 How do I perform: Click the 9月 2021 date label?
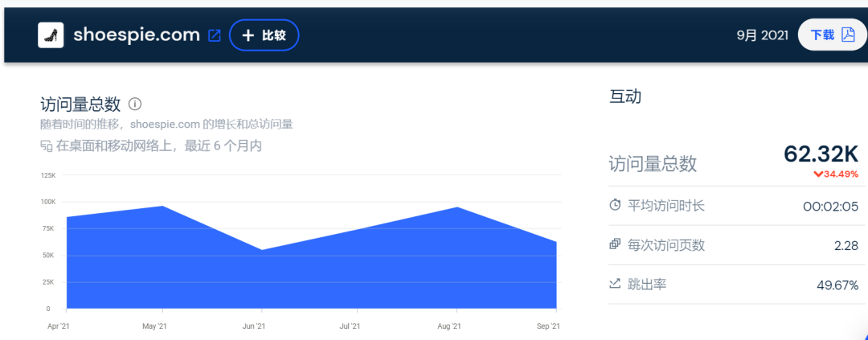762,35
